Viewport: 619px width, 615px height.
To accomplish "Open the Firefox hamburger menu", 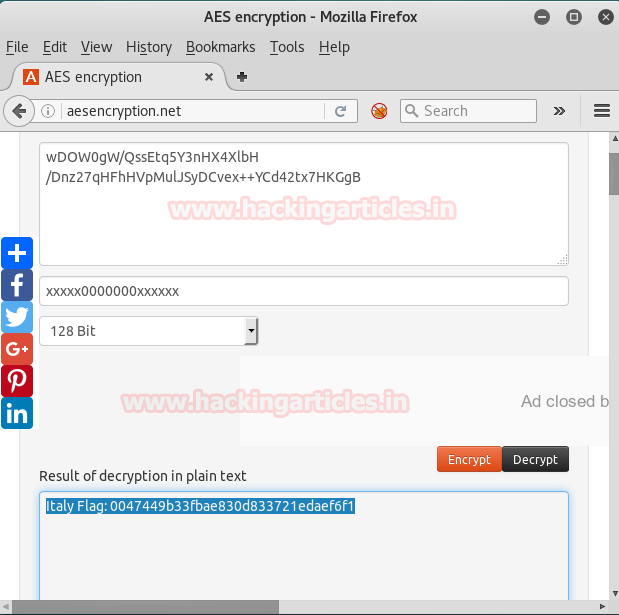I will click(x=602, y=111).
